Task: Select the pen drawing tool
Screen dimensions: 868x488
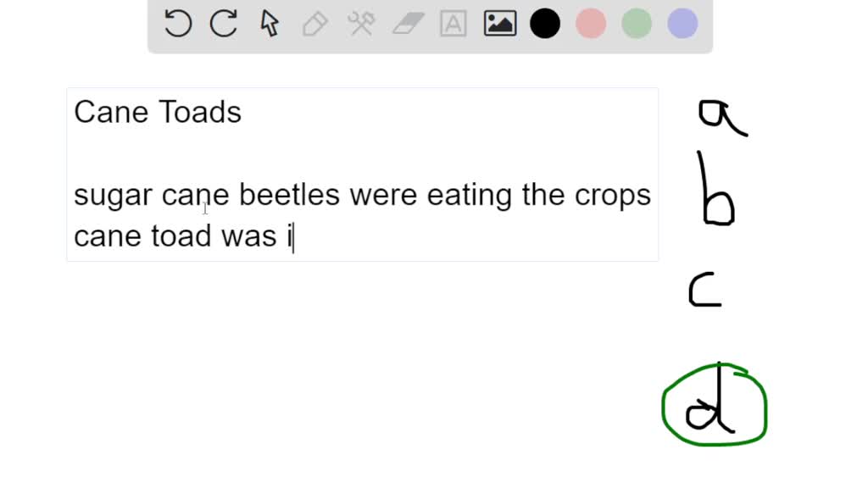Action: [x=315, y=24]
